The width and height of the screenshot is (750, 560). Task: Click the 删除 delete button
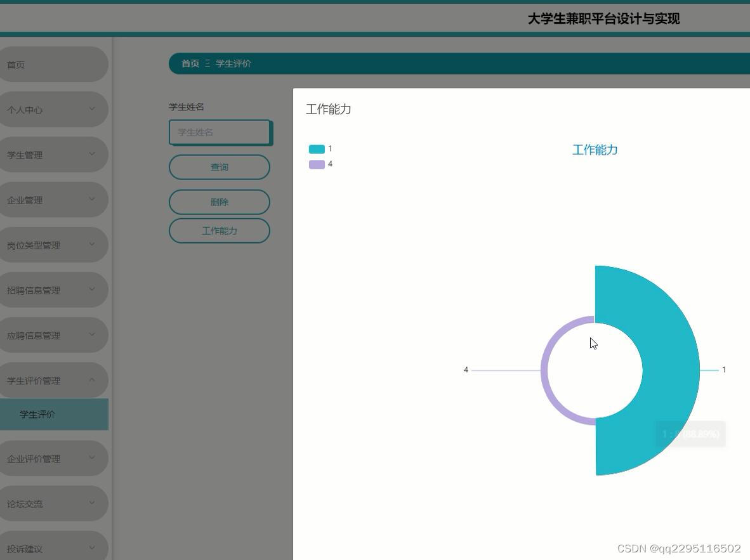pos(220,202)
